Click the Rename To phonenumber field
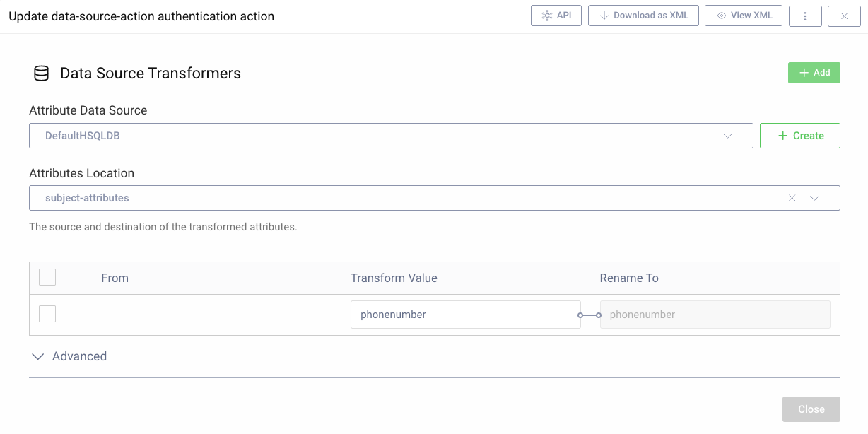 [x=715, y=314]
